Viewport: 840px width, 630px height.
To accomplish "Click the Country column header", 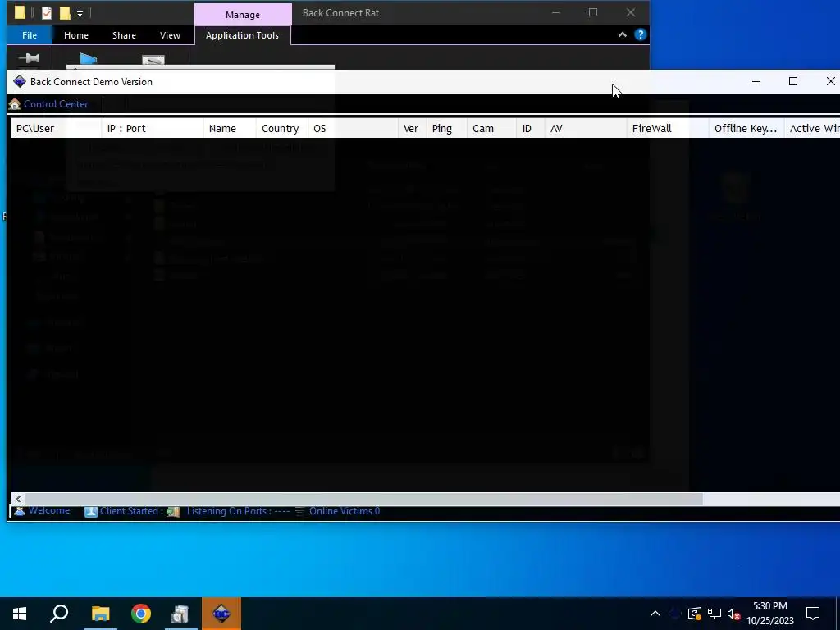I will (282, 129).
